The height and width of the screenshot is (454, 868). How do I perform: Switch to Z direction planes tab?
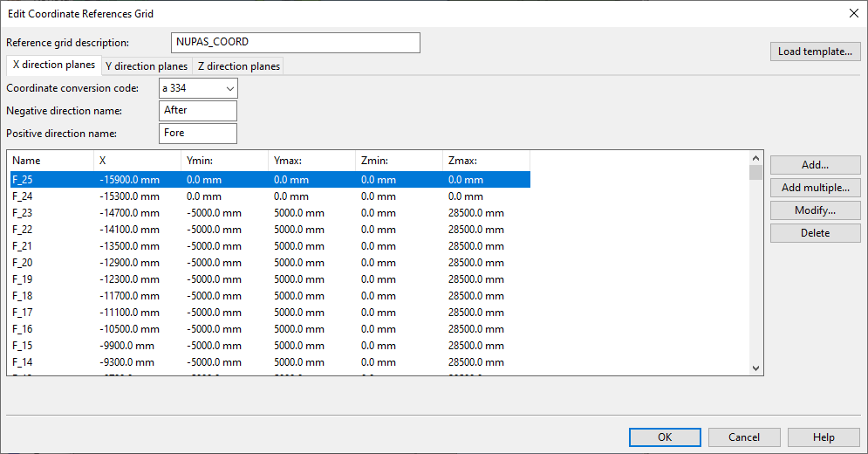click(239, 66)
